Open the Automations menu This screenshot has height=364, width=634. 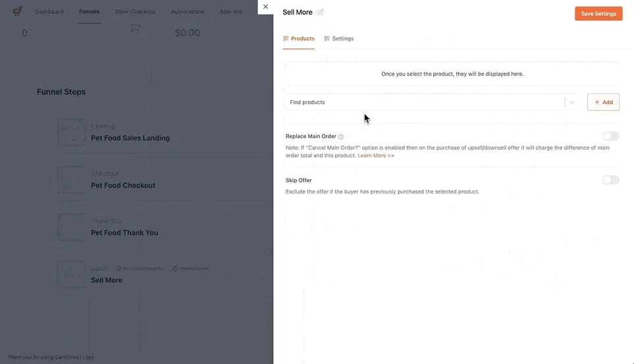tap(187, 12)
